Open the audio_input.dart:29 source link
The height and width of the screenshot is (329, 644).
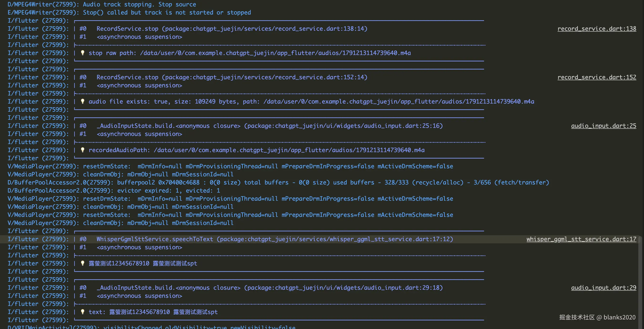click(x=604, y=288)
